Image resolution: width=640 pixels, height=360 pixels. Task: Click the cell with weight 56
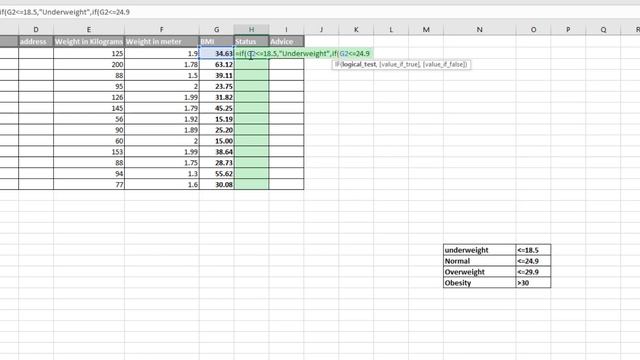[x=89, y=119]
